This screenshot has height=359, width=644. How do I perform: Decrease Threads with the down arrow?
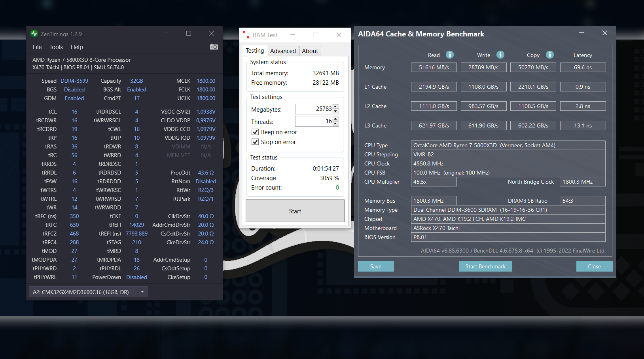pyautogui.click(x=335, y=123)
